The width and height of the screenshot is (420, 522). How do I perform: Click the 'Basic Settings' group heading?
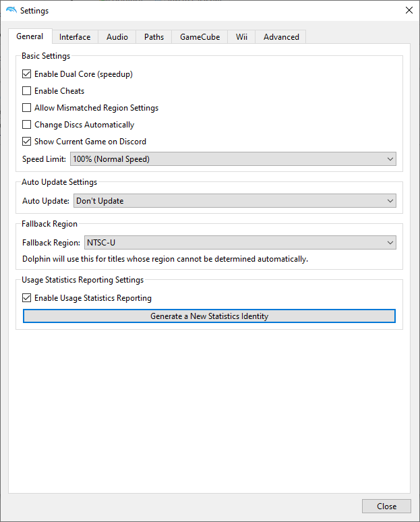click(x=46, y=56)
